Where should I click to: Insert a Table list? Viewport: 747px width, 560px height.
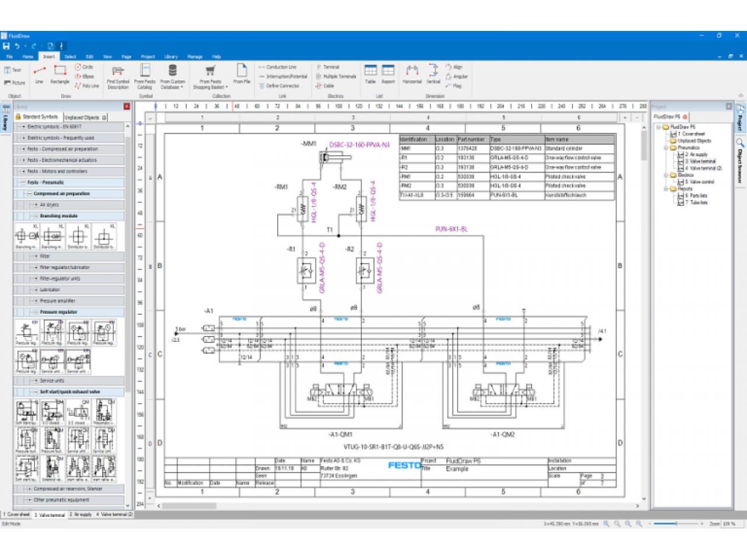coord(371,75)
